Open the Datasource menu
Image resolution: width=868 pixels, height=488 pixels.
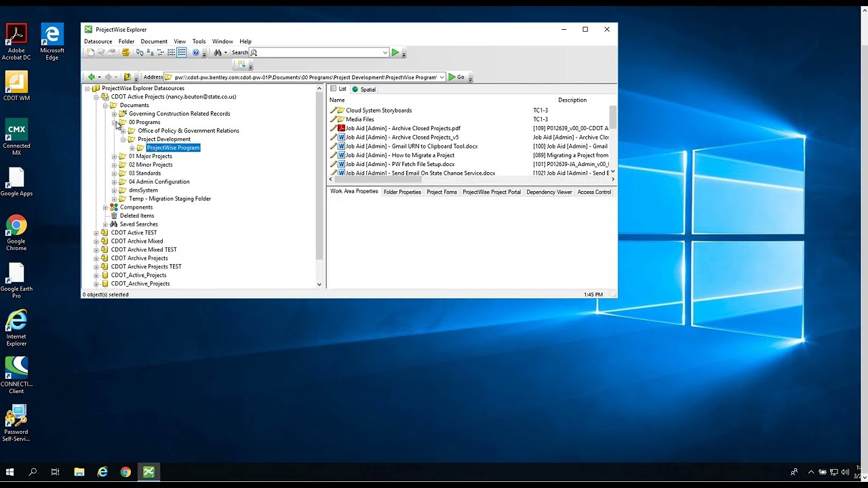coord(98,41)
